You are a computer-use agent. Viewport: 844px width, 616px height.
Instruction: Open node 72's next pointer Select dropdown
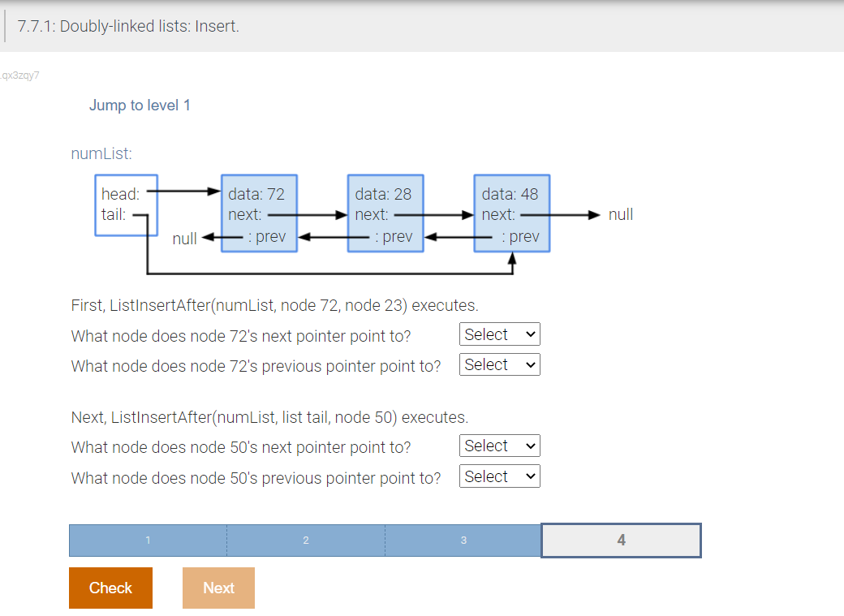tap(499, 334)
